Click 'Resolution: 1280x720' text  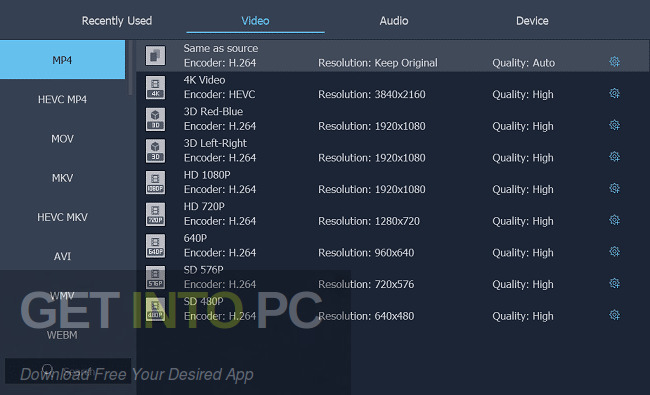pos(369,221)
